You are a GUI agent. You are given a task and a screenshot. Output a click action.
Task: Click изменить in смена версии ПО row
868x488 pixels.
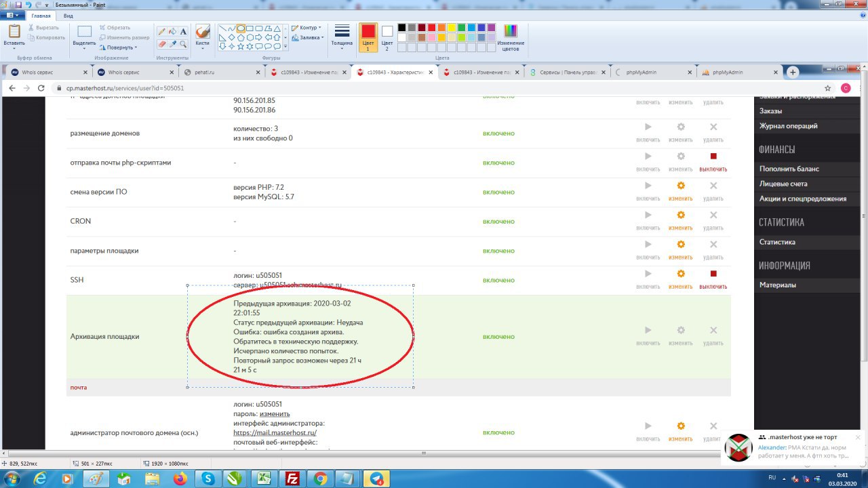click(680, 191)
